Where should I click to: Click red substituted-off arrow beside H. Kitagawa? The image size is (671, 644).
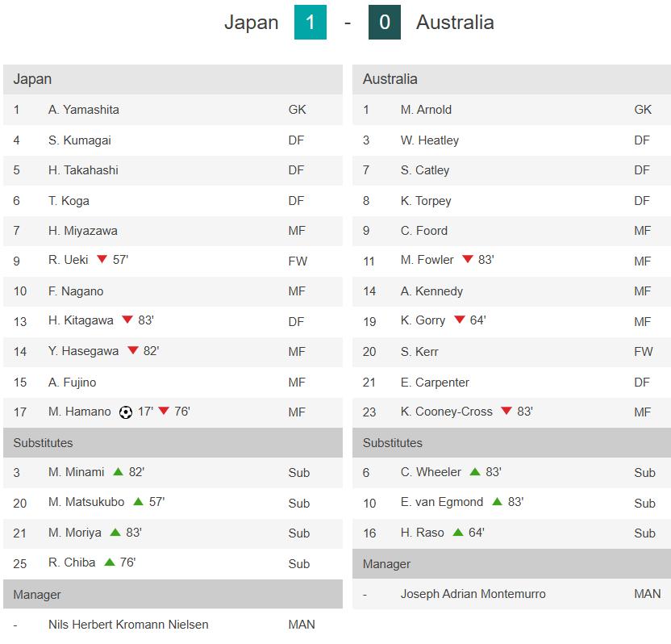pos(127,320)
